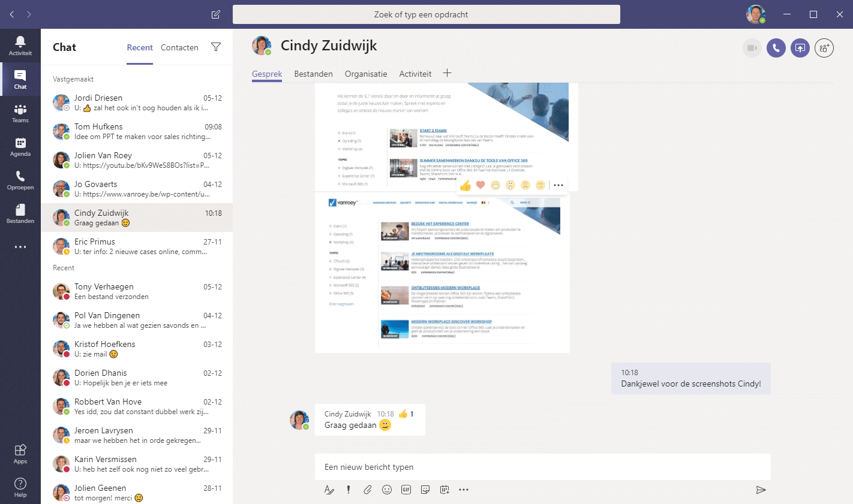The width and height of the screenshot is (853, 504).
Task: Start a new chat with compose icon
Action: coord(216,14)
